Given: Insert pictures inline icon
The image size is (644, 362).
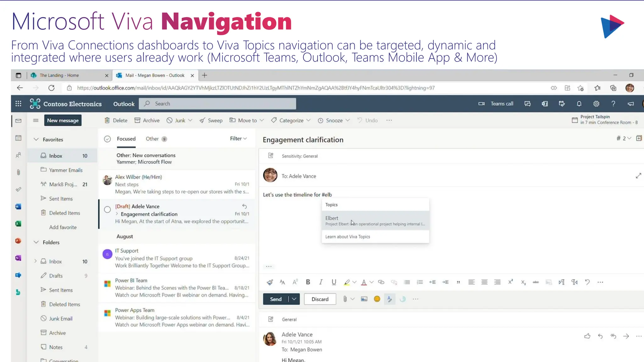Looking at the screenshot, I should (x=364, y=299).
